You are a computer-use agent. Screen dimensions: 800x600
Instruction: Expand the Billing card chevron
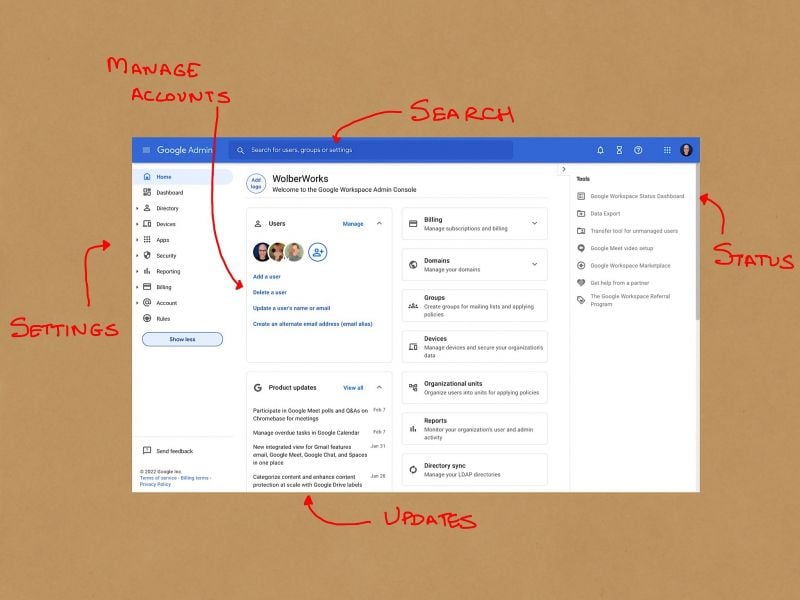coord(534,223)
